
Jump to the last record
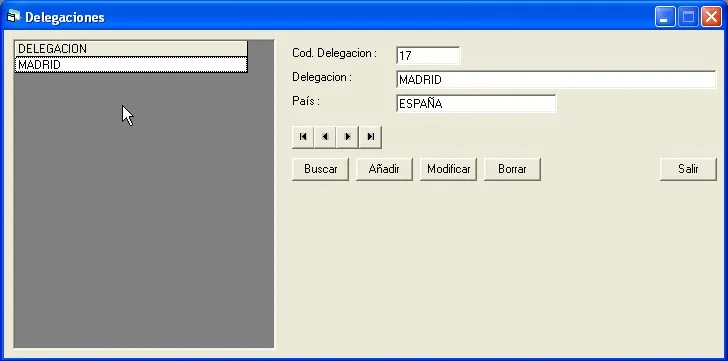(x=370, y=137)
